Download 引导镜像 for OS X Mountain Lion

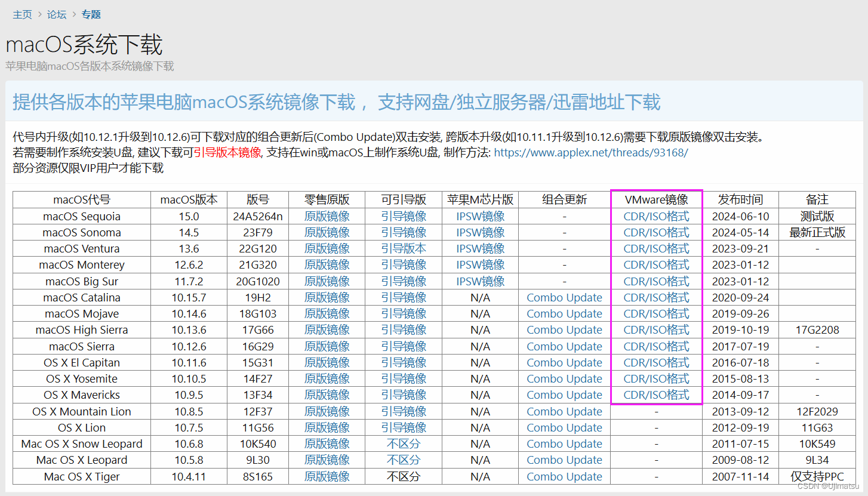[404, 411]
